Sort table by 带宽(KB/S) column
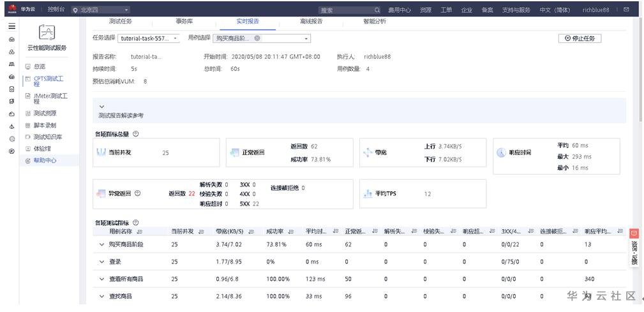This screenshot has width=644, height=312. pyautogui.click(x=251, y=232)
